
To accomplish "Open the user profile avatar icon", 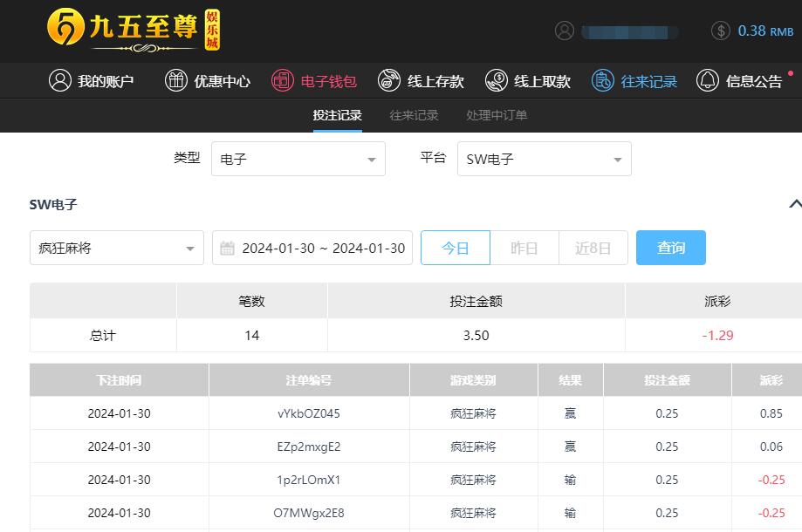I will [565, 31].
